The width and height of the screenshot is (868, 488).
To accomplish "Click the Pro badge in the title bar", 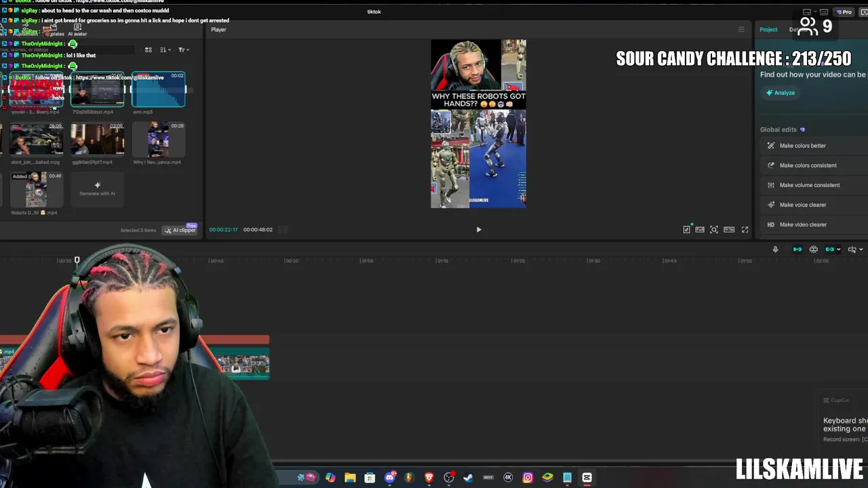I will point(844,12).
